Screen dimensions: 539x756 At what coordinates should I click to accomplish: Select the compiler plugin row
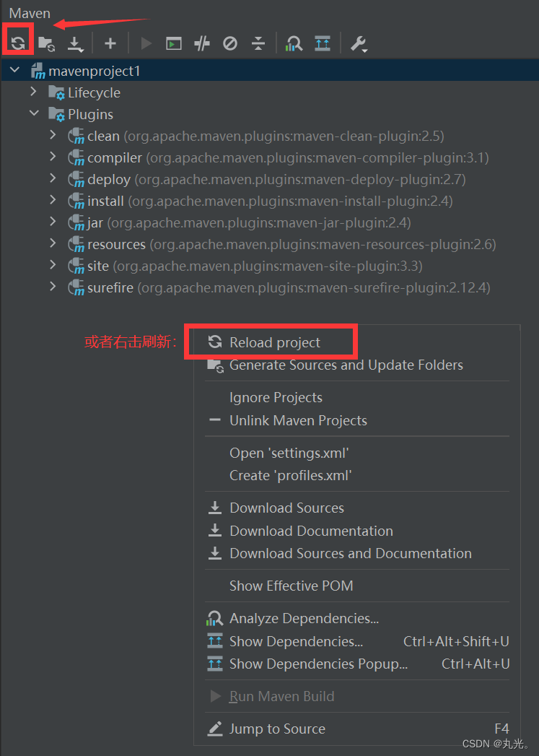point(270,157)
